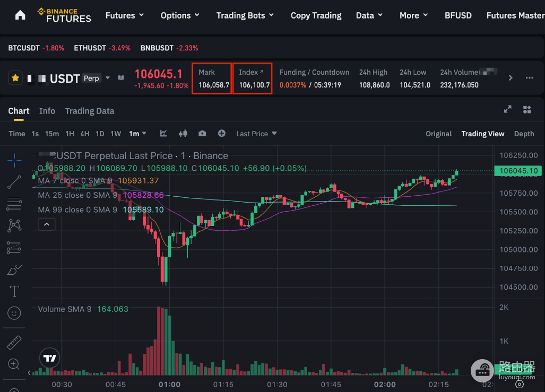Open the TradingView logo badge

[x=50, y=358]
